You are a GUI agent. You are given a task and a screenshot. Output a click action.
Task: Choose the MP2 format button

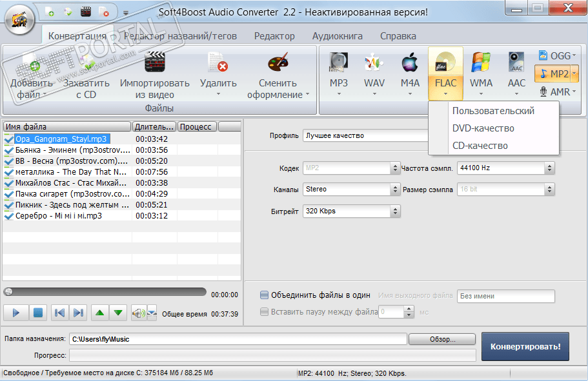[x=554, y=73]
